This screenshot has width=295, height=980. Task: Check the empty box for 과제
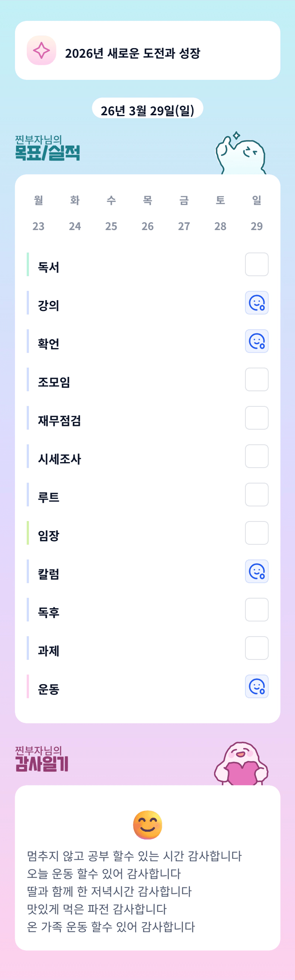(x=256, y=648)
